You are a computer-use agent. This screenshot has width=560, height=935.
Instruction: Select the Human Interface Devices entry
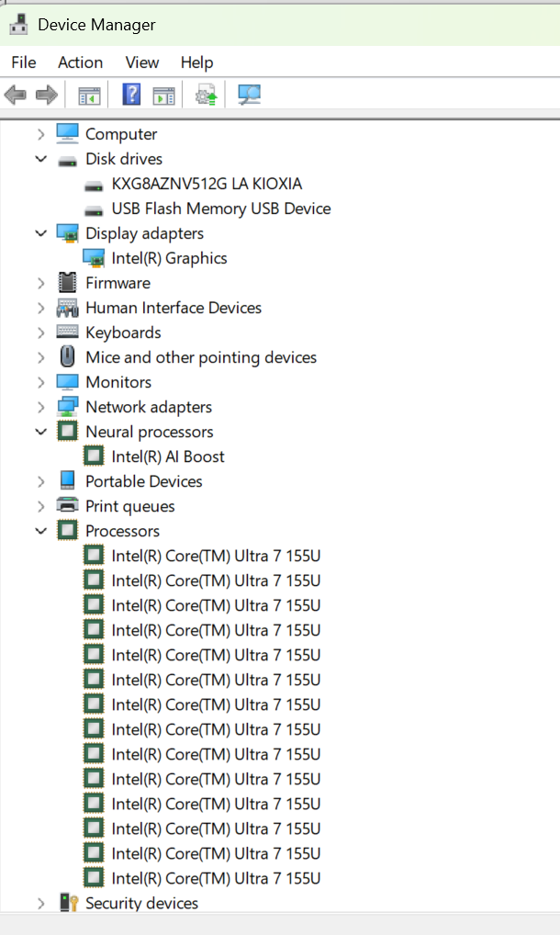pos(174,308)
